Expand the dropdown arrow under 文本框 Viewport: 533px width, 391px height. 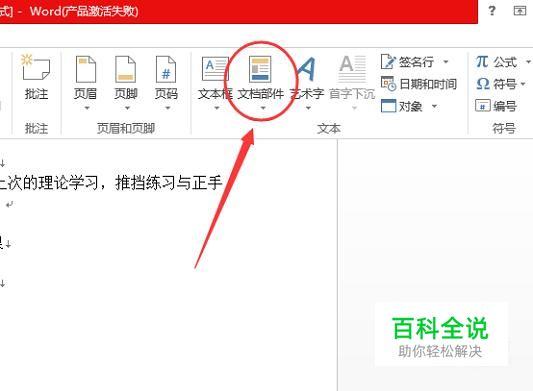217,108
